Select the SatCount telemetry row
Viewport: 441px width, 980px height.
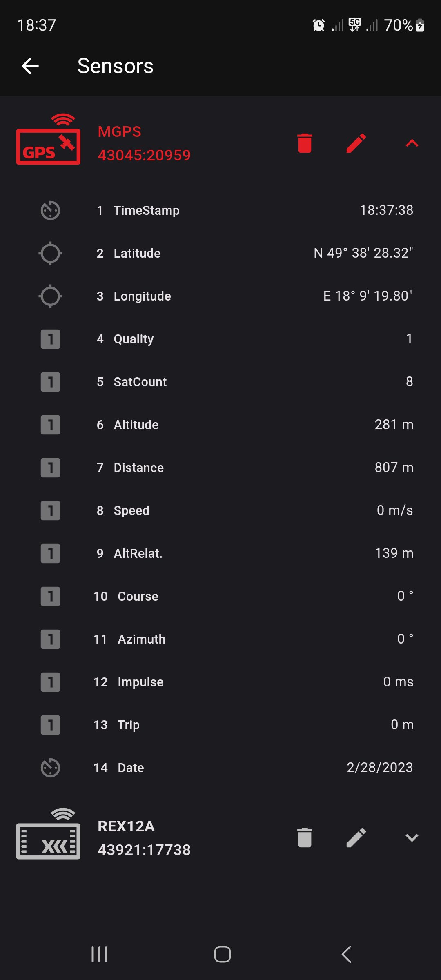[220, 382]
